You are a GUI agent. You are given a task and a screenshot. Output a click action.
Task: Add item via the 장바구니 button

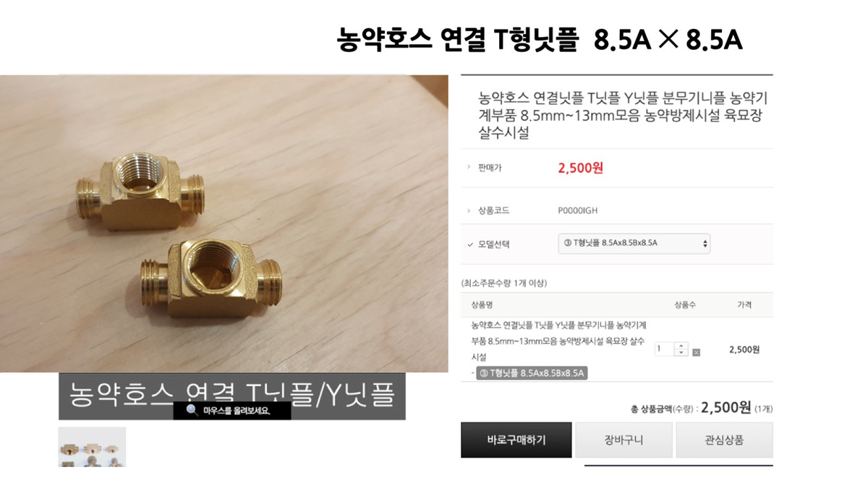[624, 440]
